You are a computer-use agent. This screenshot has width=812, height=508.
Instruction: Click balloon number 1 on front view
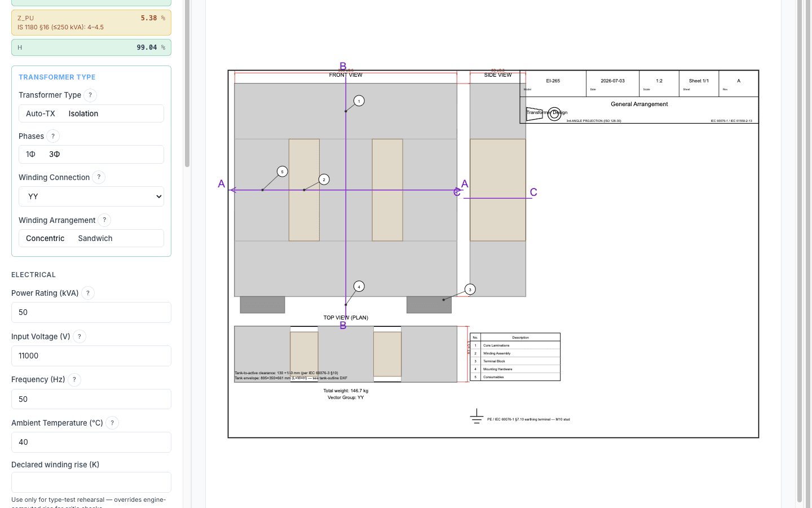359,101
